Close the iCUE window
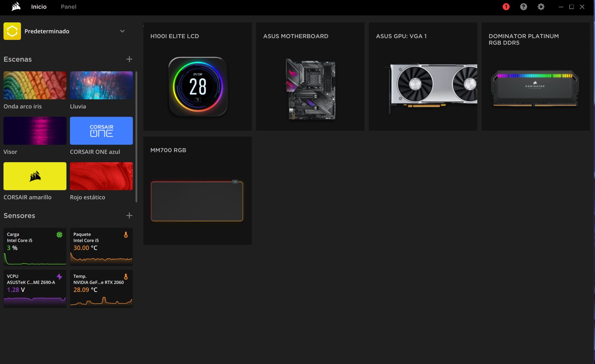The image size is (595, 364). (582, 7)
